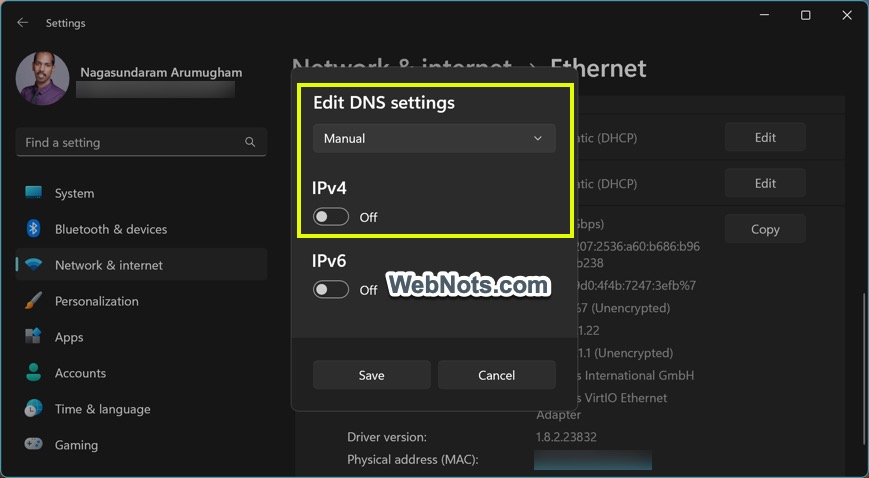Navigate to Apps settings

click(x=141, y=337)
